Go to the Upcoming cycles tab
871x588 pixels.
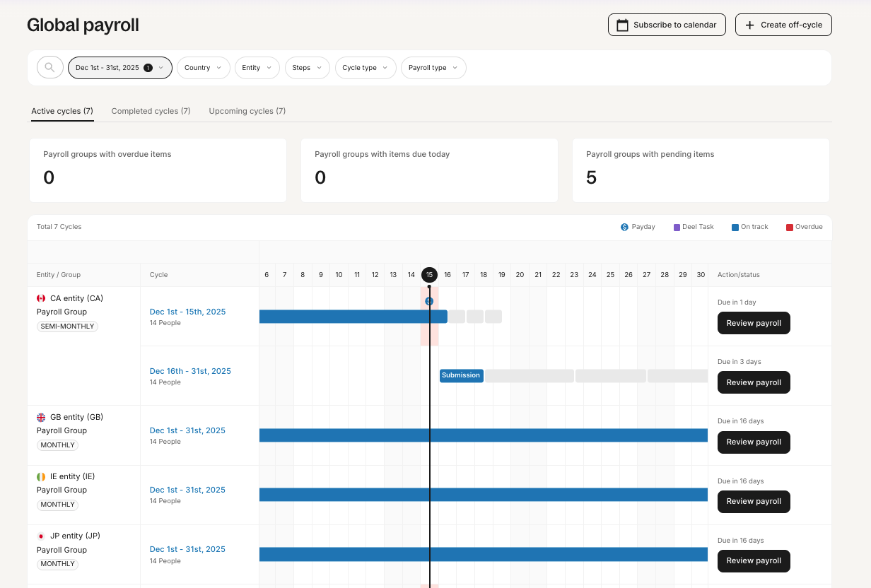pos(247,111)
